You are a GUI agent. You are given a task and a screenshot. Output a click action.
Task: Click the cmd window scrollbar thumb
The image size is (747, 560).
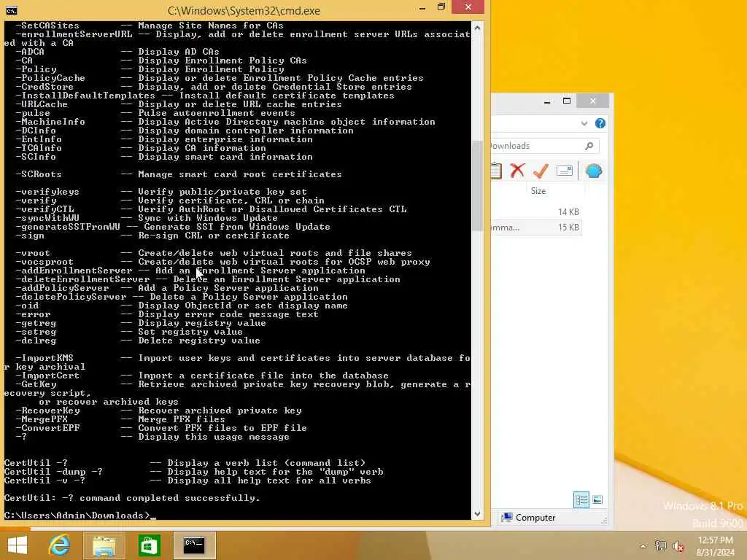point(477,186)
